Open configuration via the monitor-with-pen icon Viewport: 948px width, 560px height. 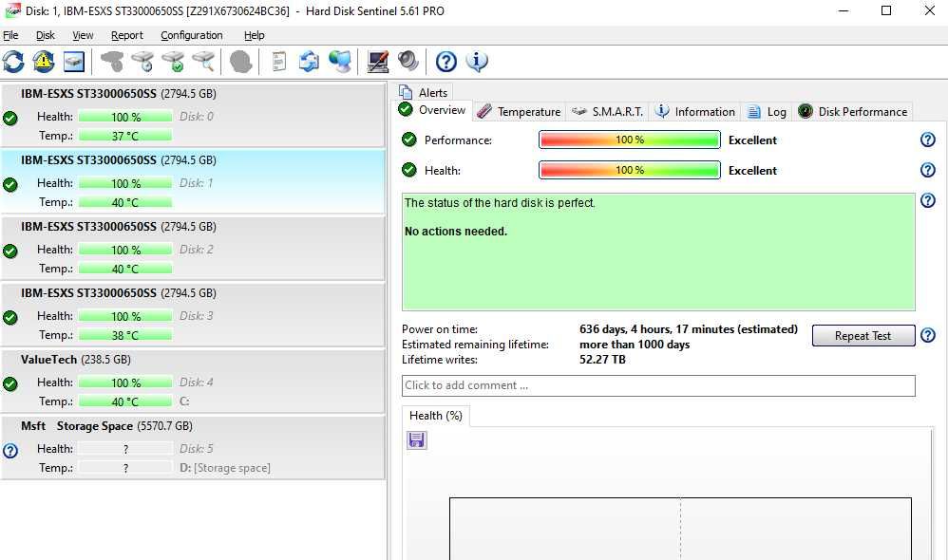[x=378, y=62]
